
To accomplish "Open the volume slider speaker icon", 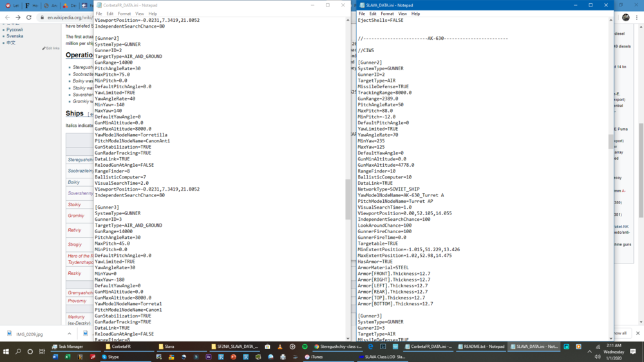I will [598, 357].
